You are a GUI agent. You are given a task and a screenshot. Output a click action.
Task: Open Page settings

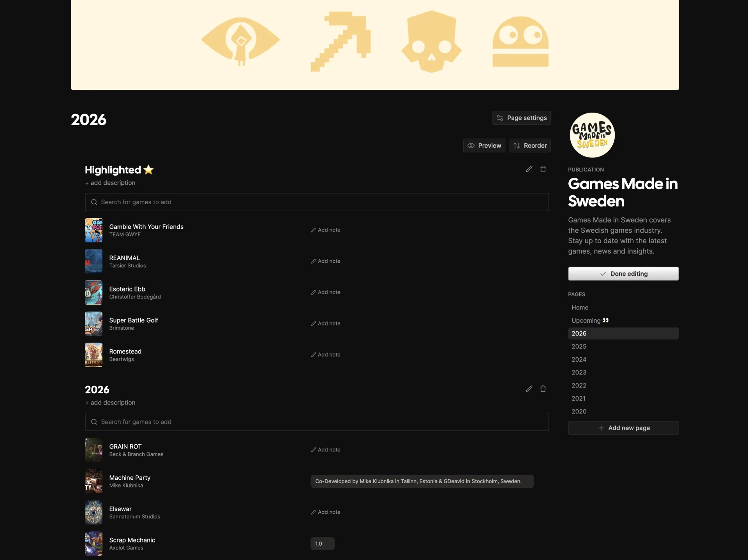[x=521, y=118]
